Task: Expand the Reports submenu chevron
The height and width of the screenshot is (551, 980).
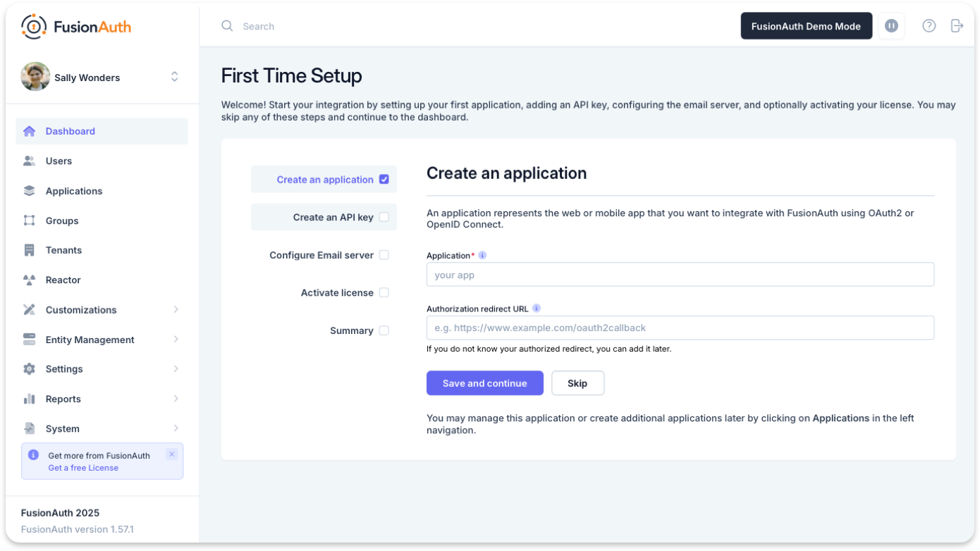Action: point(176,399)
